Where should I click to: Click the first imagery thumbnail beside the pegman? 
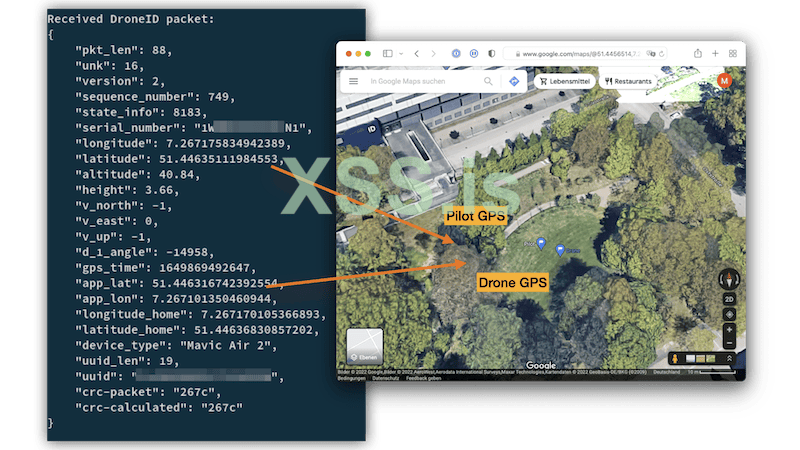tap(690, 359)
